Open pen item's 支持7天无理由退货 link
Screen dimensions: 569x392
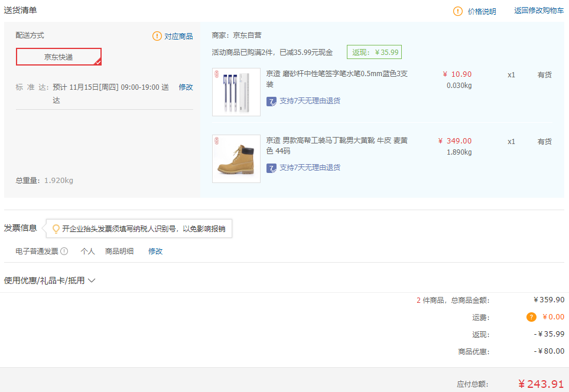(x=310, y=101)
